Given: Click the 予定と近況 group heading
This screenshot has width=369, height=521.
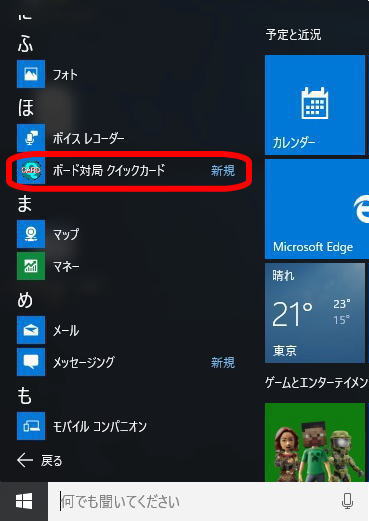Looking at the screenshot, I should pos(293,35).
